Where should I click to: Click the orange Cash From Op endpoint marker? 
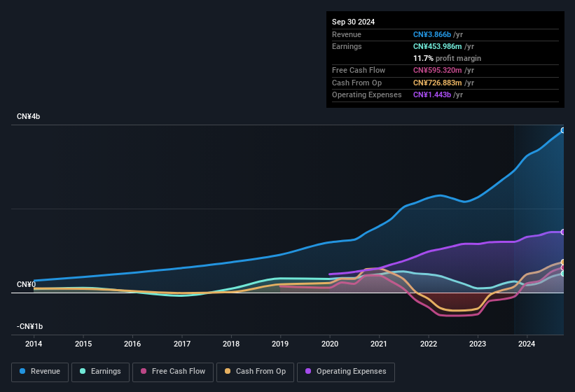click(x=563, y=262)
